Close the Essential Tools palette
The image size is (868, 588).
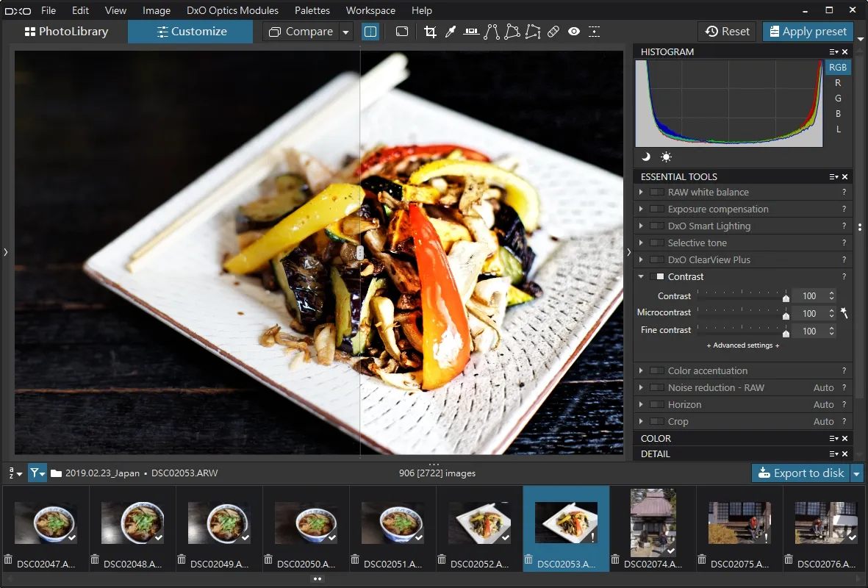click(844, 177)
